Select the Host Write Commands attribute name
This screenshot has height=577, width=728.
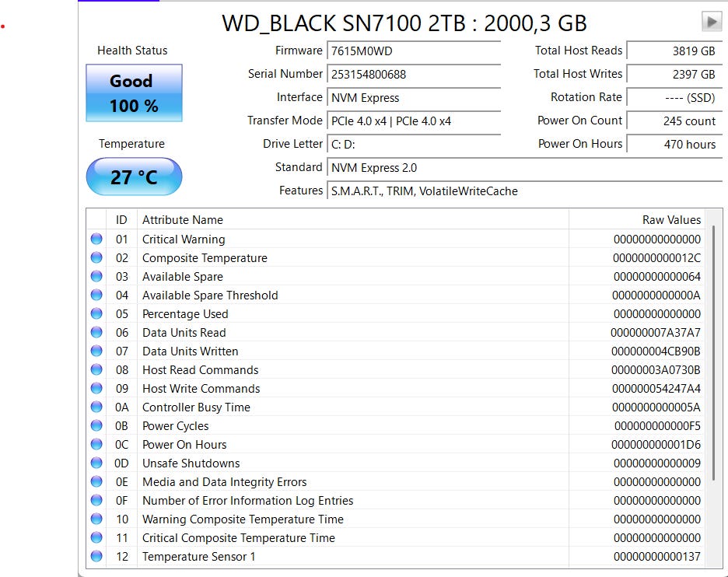(201, 389)
